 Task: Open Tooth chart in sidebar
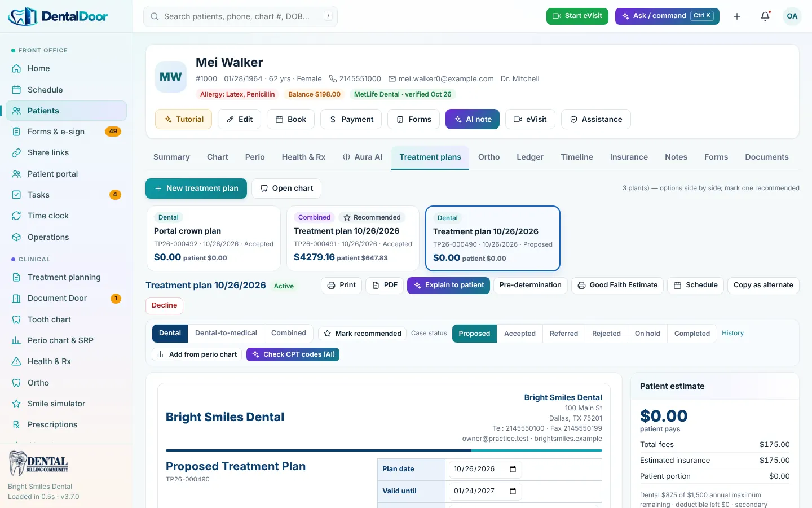tap(66, 319)
